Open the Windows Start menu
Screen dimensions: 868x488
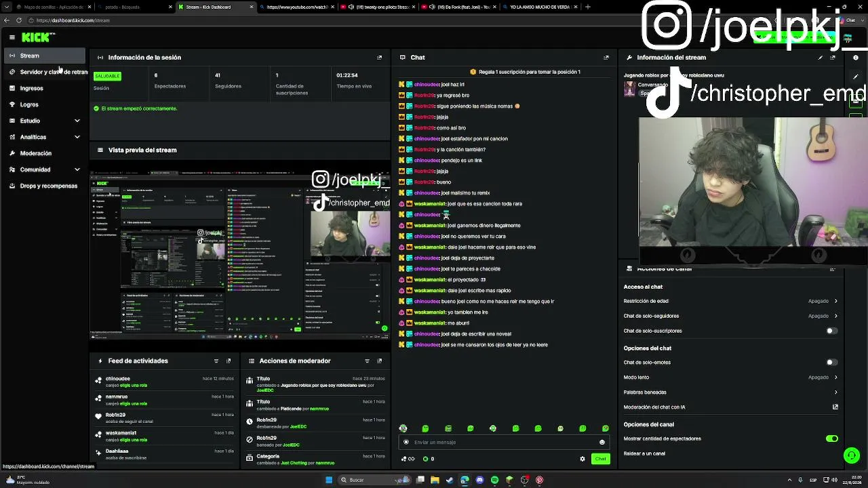[x=329, y=480]
